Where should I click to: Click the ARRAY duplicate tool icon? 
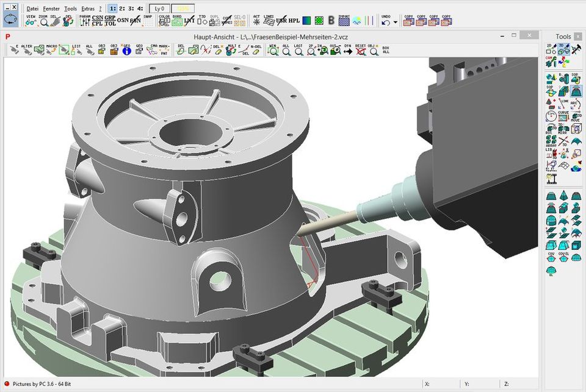551,141
